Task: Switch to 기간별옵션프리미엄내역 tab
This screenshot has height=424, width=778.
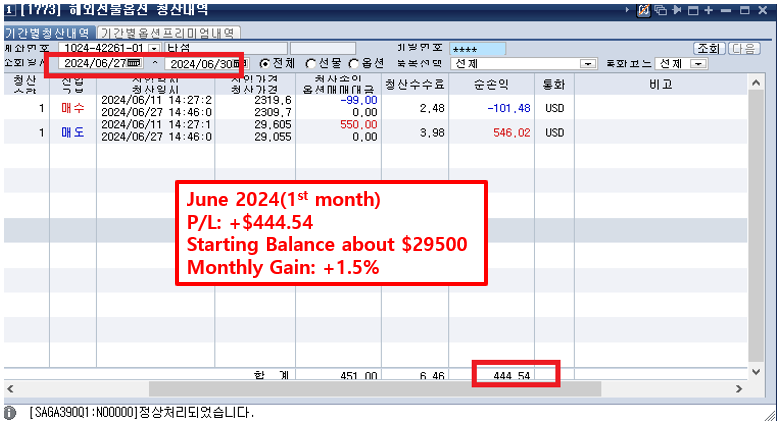Action: tap(167, 33)
